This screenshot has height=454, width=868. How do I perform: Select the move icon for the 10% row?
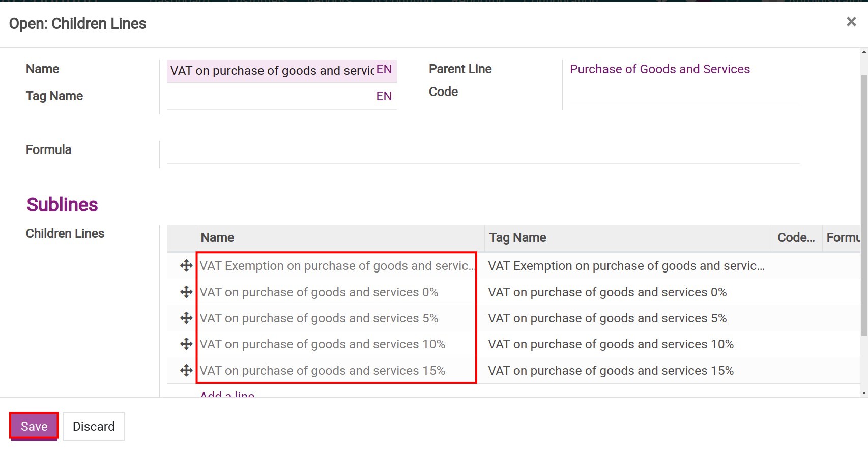186,344
